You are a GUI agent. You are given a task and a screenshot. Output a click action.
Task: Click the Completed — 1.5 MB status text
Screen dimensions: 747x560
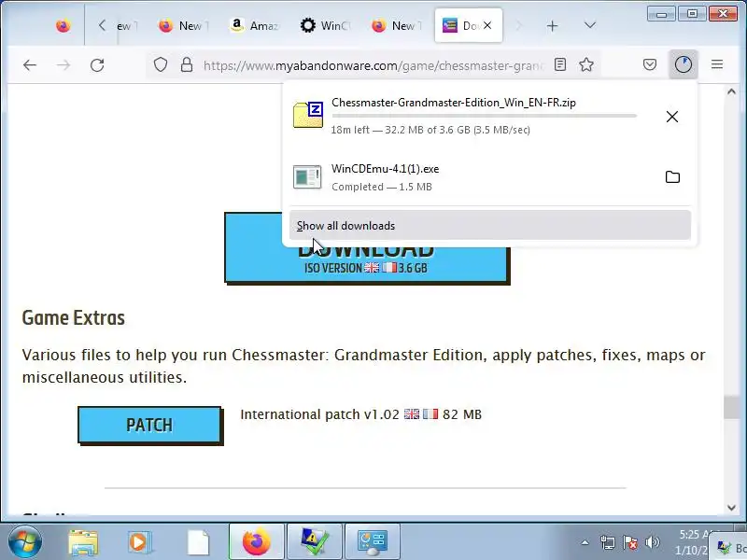(382, 187)
